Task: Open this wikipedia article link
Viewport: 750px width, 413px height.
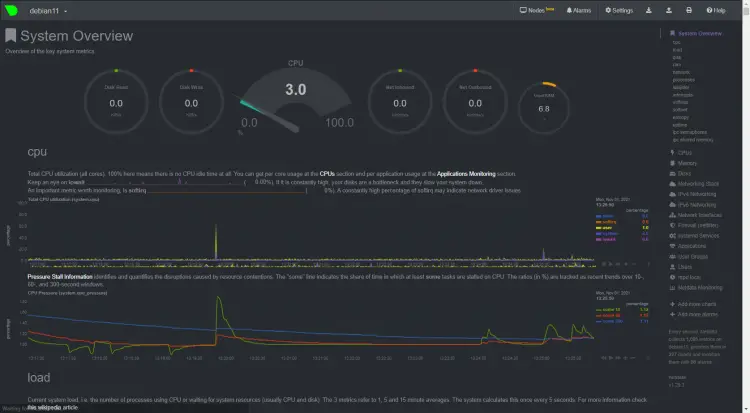Action: point(53,407)
